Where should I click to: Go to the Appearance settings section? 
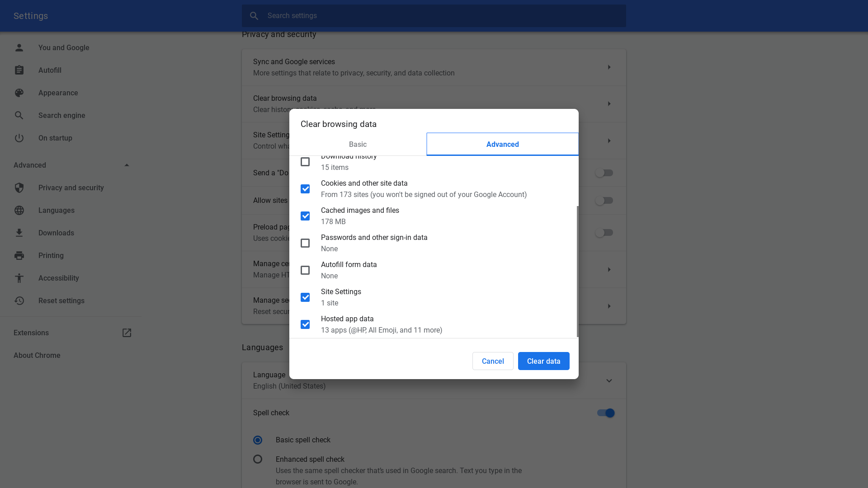click(58, 93)
